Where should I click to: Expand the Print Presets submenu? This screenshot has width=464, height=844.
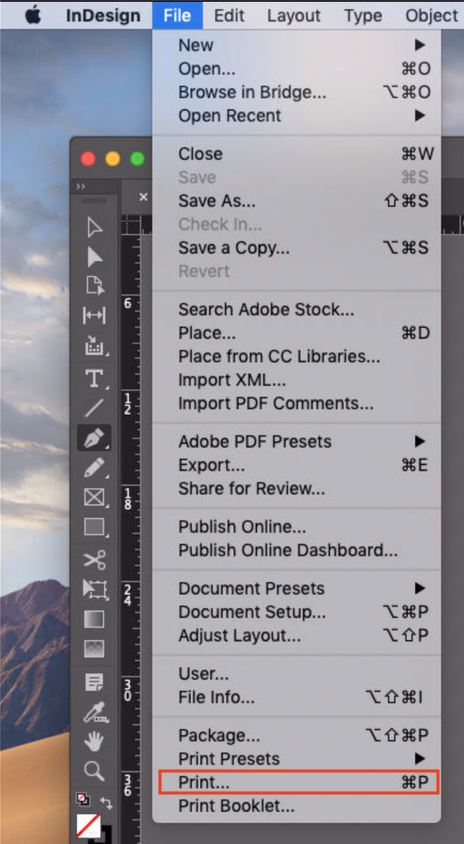420,759
